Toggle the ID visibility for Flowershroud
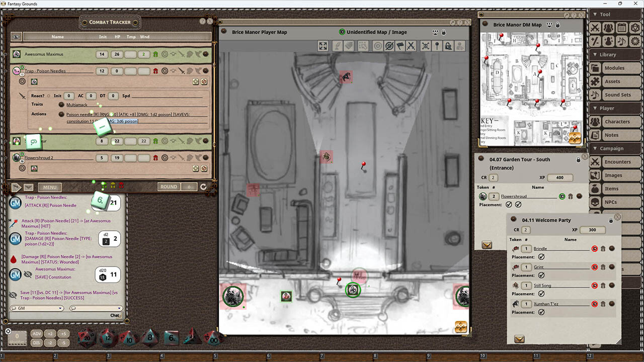 [x=562, y=197]
